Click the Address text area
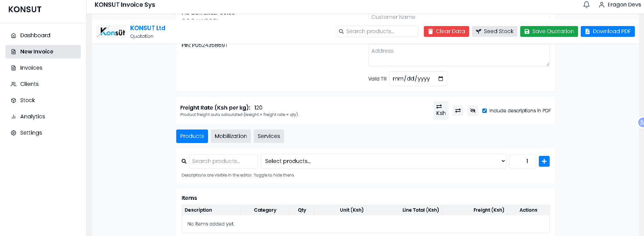644x236 pixels. [x=459, y=55]
